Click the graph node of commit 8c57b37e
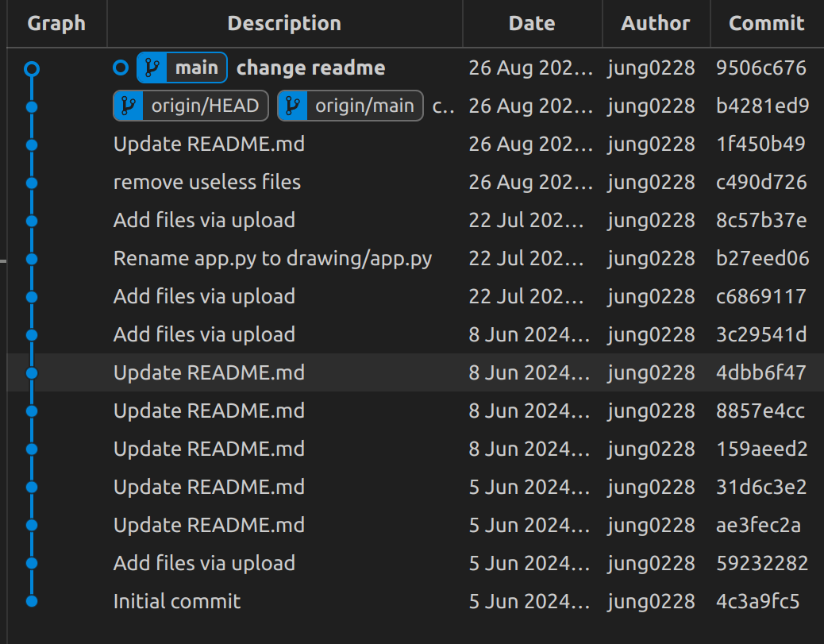Image resolution: width=824 pixels, height=644 pixels. 32,221
